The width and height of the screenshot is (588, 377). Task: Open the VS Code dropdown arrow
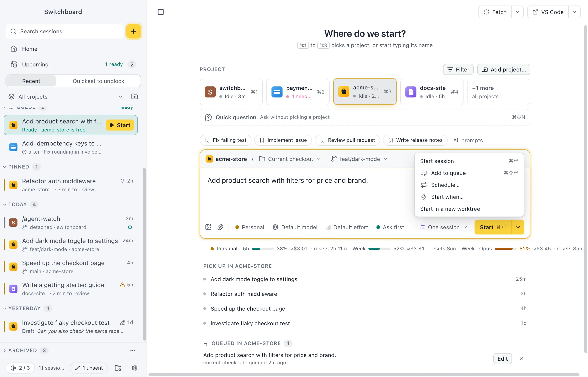click(x=574, y=12)
